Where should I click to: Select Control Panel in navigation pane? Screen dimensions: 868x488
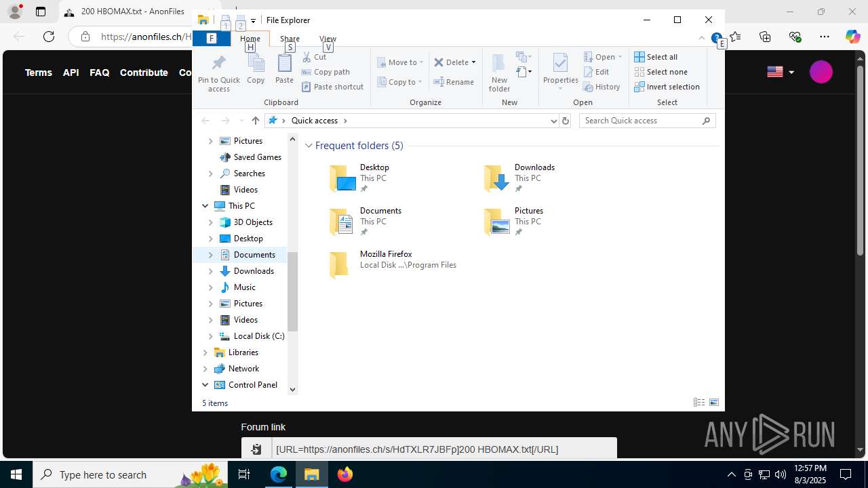252,385
